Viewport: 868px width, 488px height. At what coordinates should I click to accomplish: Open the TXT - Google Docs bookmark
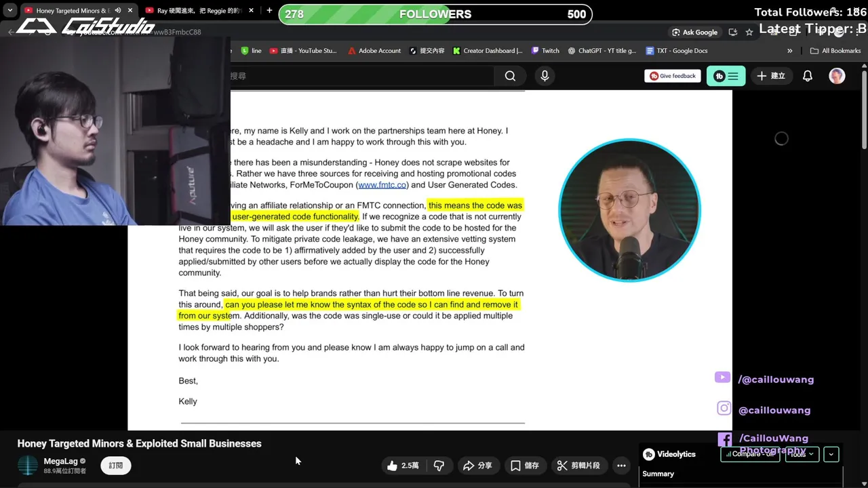click(677, 51)
